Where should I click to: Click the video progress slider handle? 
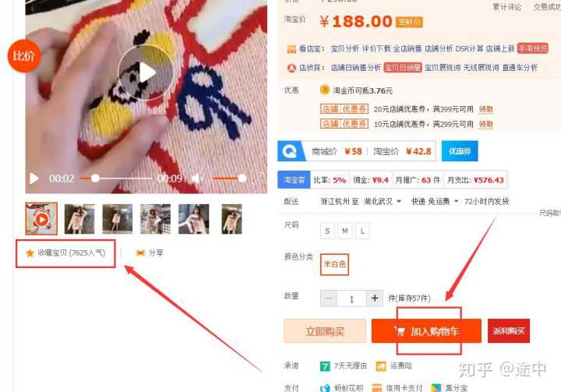pyautogui.click(x=95, y=178)
